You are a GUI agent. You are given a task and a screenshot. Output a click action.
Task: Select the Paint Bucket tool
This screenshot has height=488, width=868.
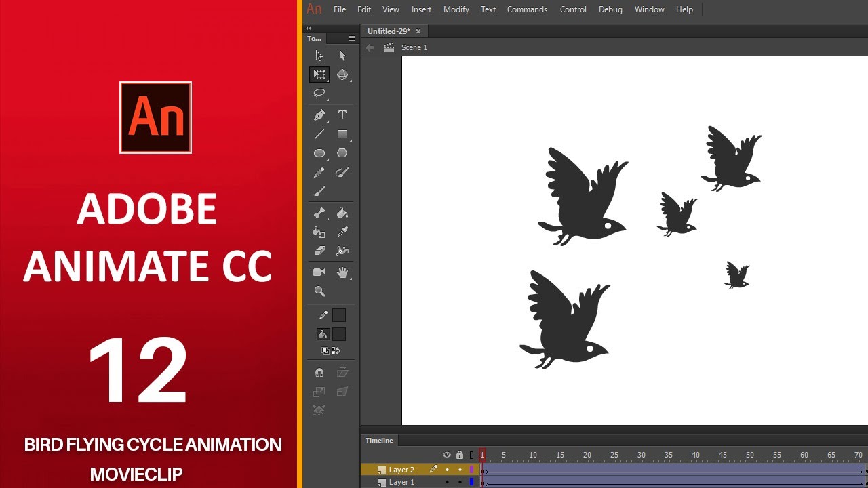(342, 213)
